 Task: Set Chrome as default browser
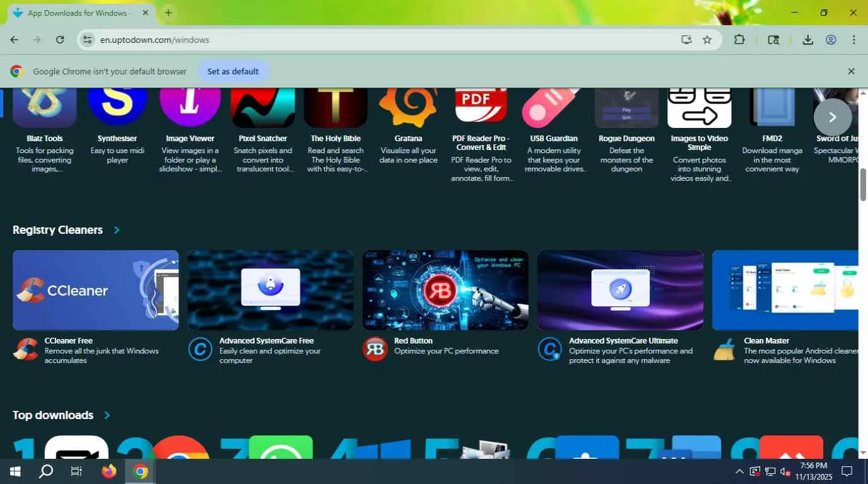coord(233,71)
